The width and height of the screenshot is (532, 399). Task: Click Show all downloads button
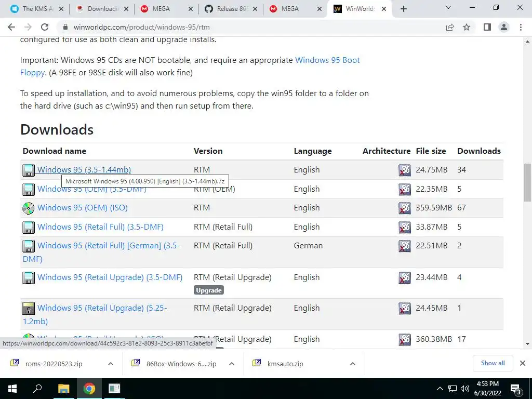493,363
